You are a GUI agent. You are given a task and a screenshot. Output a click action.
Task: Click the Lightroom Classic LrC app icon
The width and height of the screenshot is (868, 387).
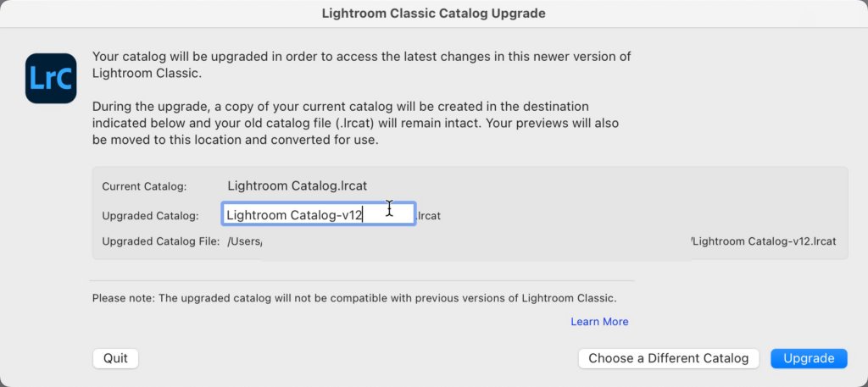(52, 77)
